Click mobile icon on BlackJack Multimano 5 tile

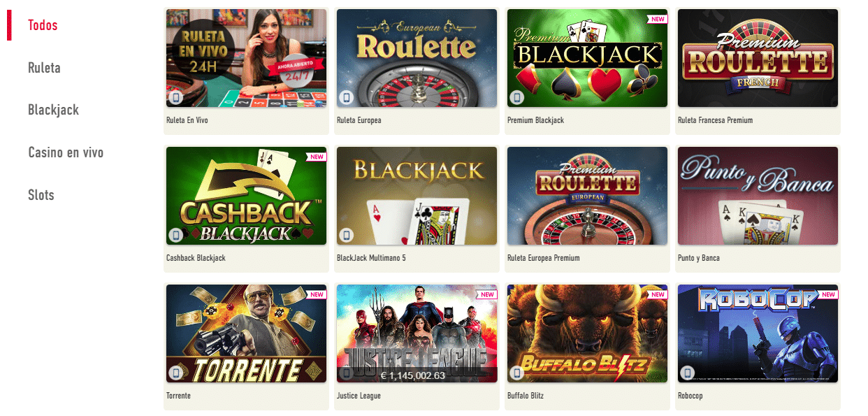point(347,235)
